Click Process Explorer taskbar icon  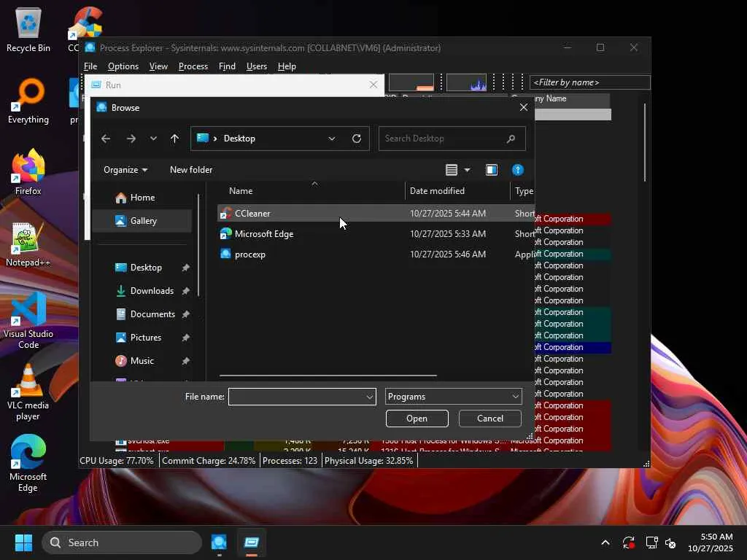coord(219,542)
